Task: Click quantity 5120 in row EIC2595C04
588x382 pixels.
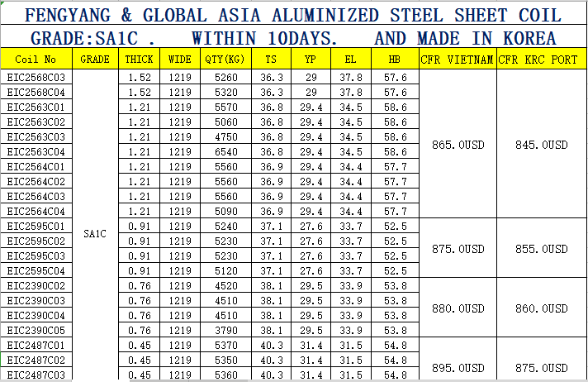Action: (225, 270)
